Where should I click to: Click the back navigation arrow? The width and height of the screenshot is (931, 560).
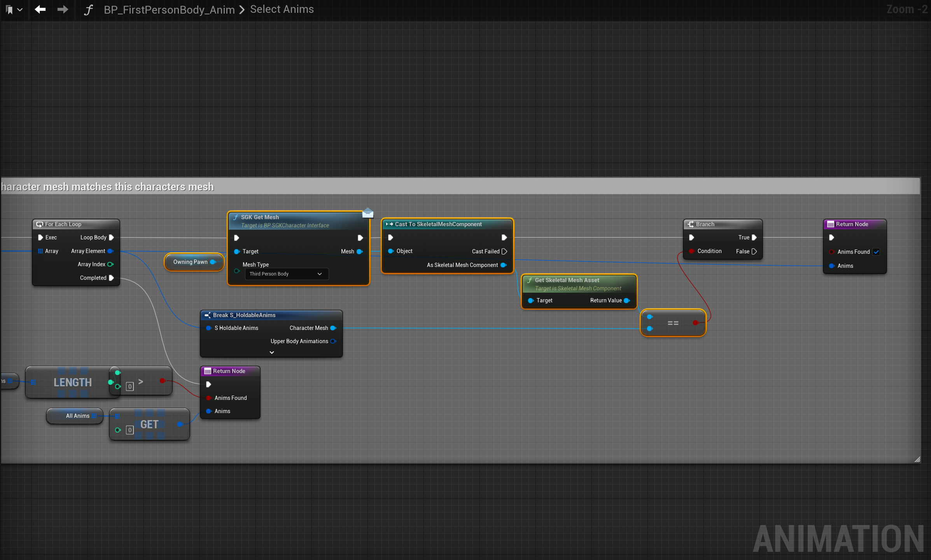tap(40, 9)
